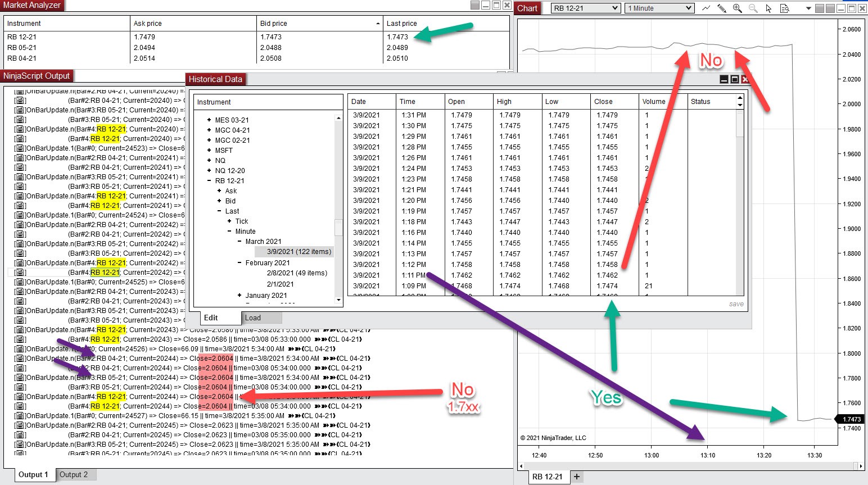Expand the MGC 02-21 tree node
868x485 pixels.
coord(209,140)
